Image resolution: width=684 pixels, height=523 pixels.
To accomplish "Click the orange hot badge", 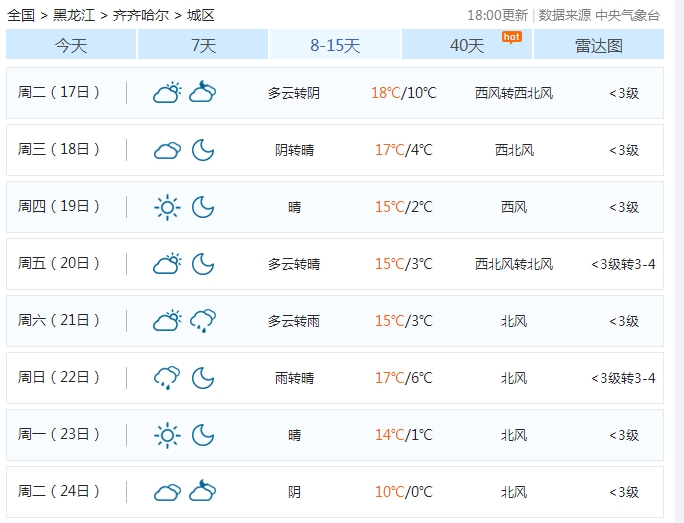I will (x=512, y=38).
